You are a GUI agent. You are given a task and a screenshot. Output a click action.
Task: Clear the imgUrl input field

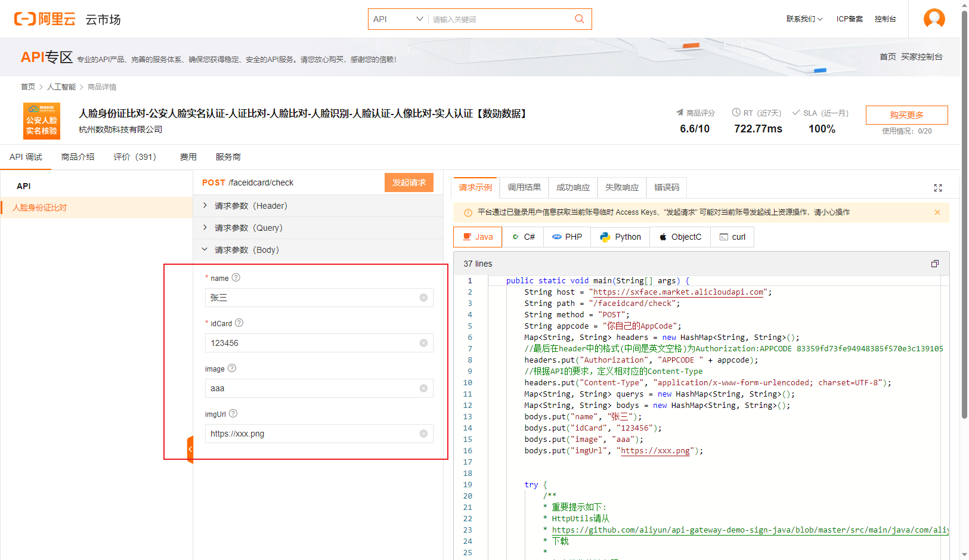point(423,434)
